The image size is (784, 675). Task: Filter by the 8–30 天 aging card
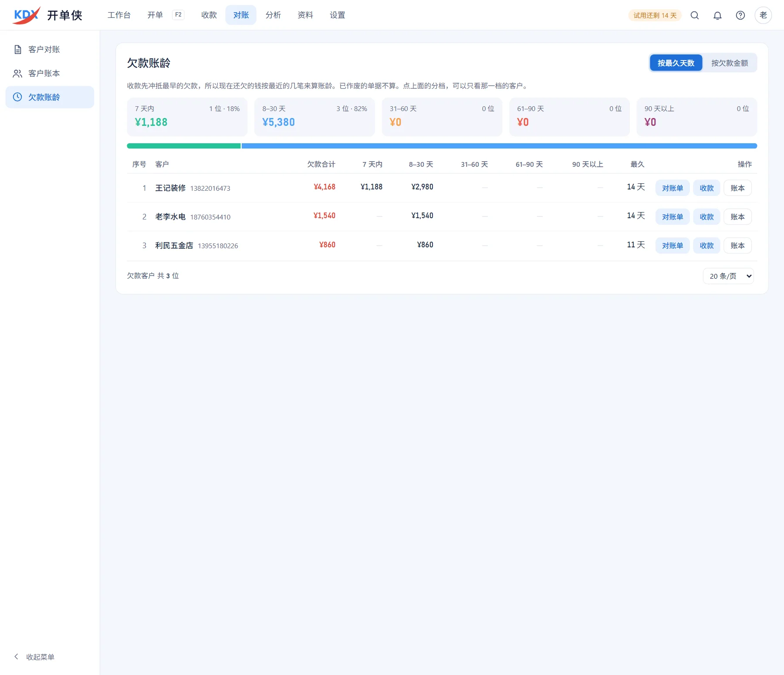(x=314, y=117)
